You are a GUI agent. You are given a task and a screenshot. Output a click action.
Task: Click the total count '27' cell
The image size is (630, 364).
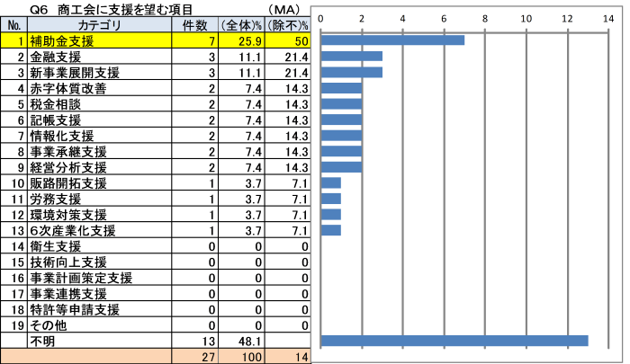click(x=195, y=357)
